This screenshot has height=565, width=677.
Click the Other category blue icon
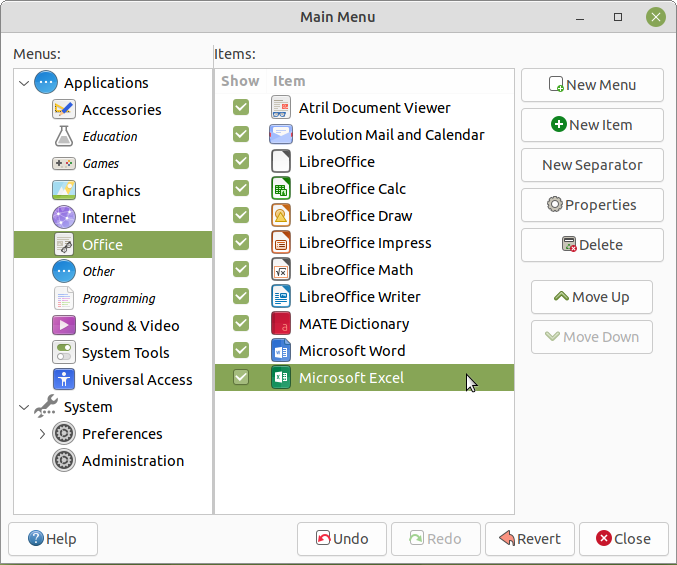pyautogui.click(x=64, y=271)
